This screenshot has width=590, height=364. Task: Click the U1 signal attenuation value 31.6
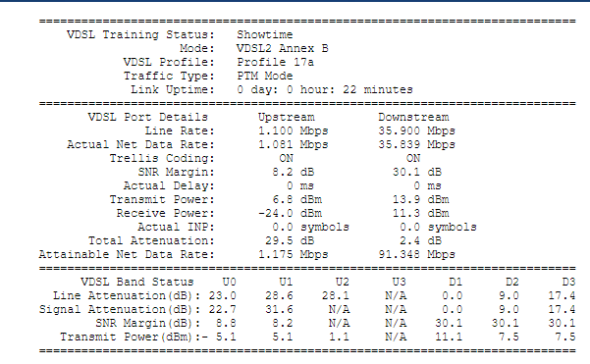279,309
